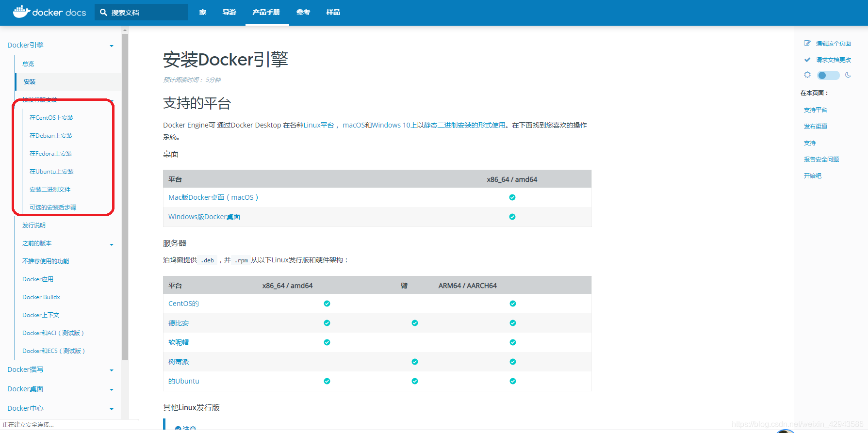
Task: Jump to 报告安全问题 in page contents
Action: [x=821, y=160]
